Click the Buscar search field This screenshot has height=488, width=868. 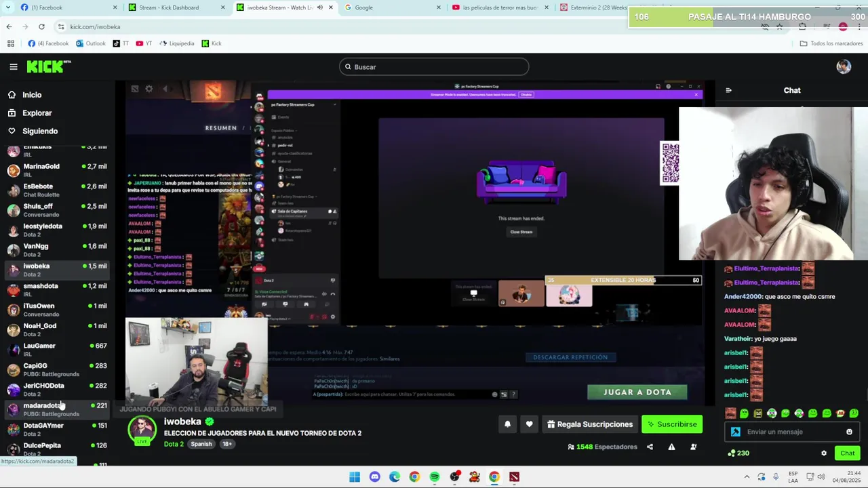click(x=434, y=66)
